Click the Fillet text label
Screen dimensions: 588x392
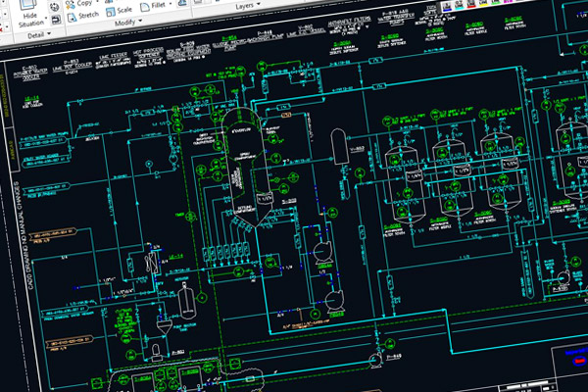158,5
